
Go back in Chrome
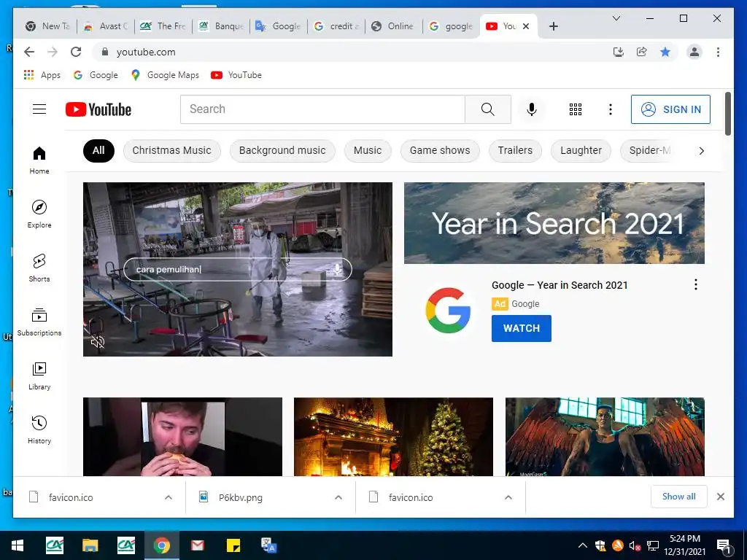[29, 52]
